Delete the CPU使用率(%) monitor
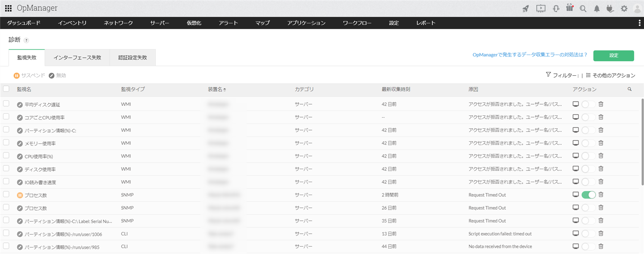The image size is (644, 254). [601, 156]
